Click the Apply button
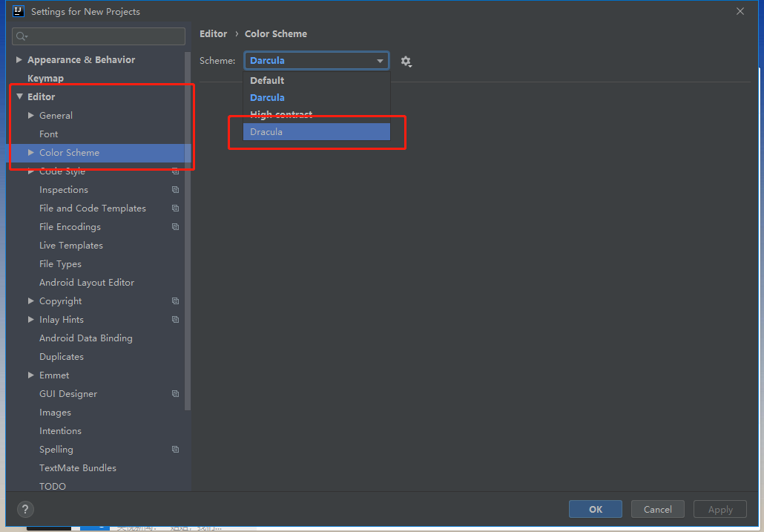 720,509
